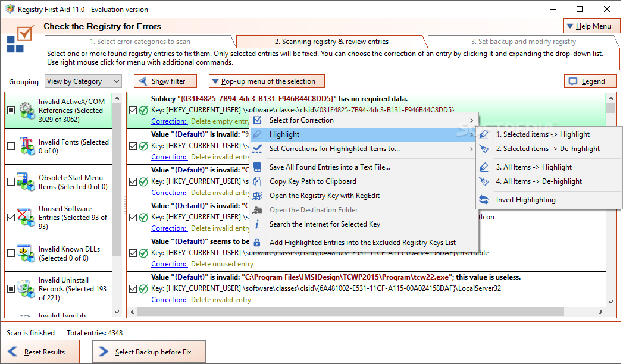Viewport: 623px width, 364px height.
Task: Choose Copy Key Path to Clipboard
Action: click(x=364, y=181)
